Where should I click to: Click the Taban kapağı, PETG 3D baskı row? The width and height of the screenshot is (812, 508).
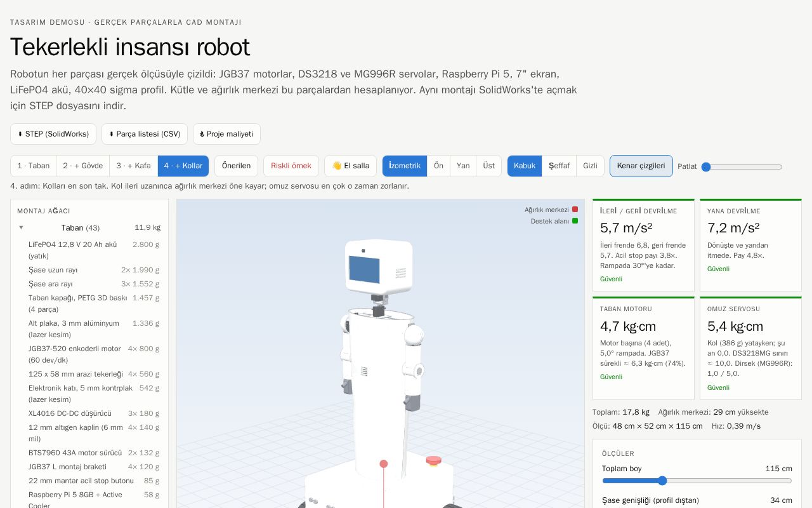(94, 304)
